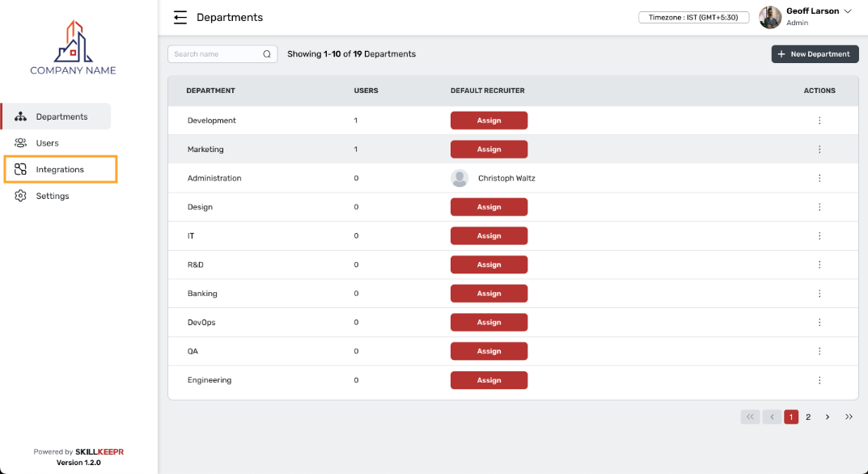Screen dimensions: 868x474
Task: Open the kebab menu for Engineering
Action: [x=819, y=380]
